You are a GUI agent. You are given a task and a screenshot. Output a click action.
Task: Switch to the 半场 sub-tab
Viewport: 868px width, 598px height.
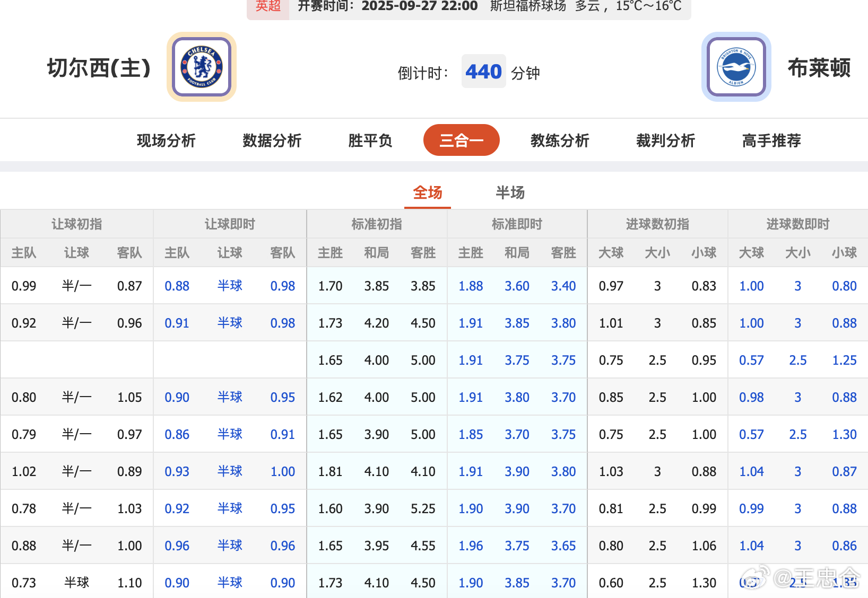tap(510, 192)
